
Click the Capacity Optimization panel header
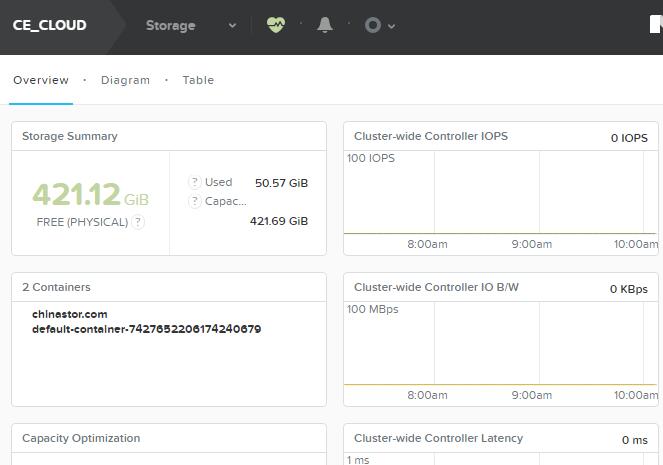pos(81,438)
